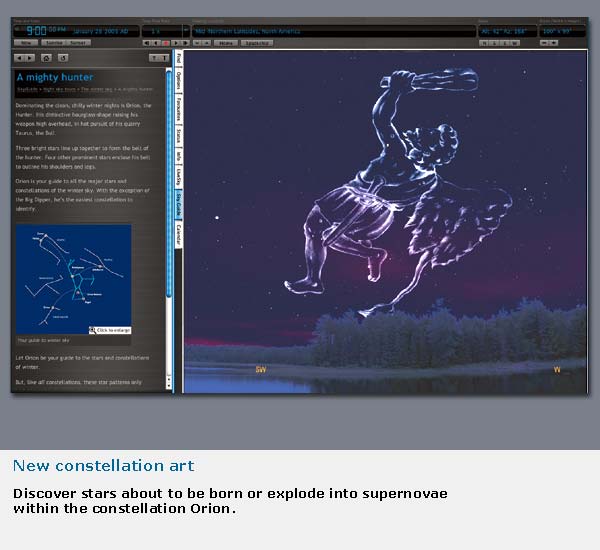Image resolution: width=600 pixels, height=550 pixels.
Task: Open the LiveSky side tab
Action: coord(178,177)
